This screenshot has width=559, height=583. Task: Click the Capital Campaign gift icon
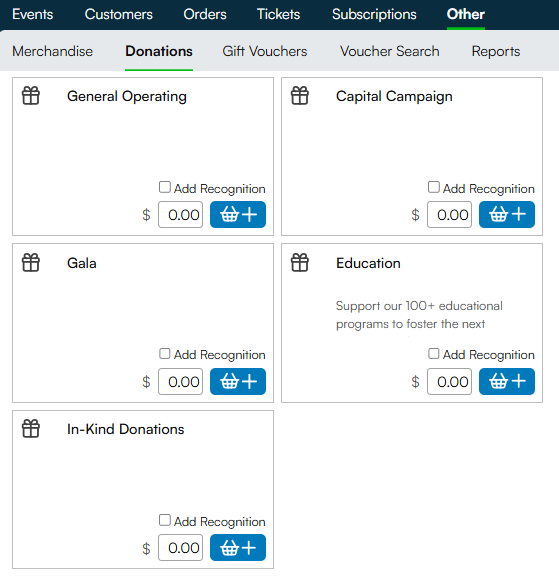coord(300,96)
